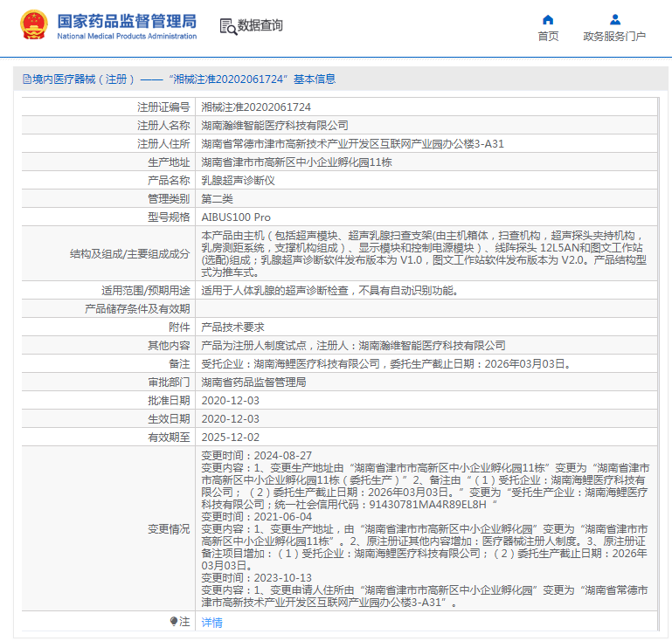Click production address 湖南省津市市高新区中小企业孵化园11栋
Screen dimensions: 672x641
(296, 162)
